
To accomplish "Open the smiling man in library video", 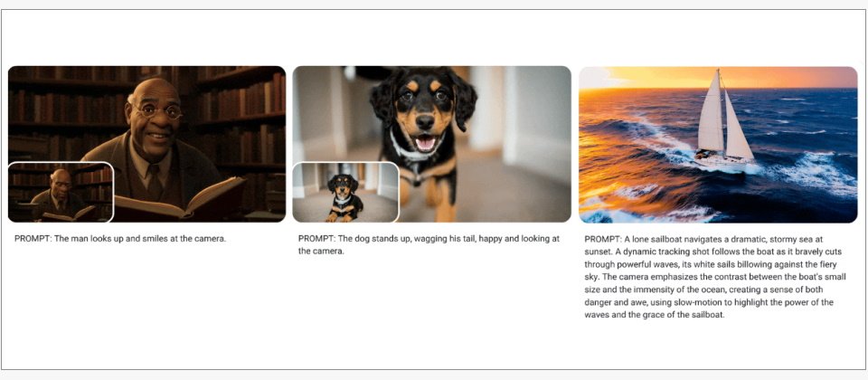I will pos(146,144).
